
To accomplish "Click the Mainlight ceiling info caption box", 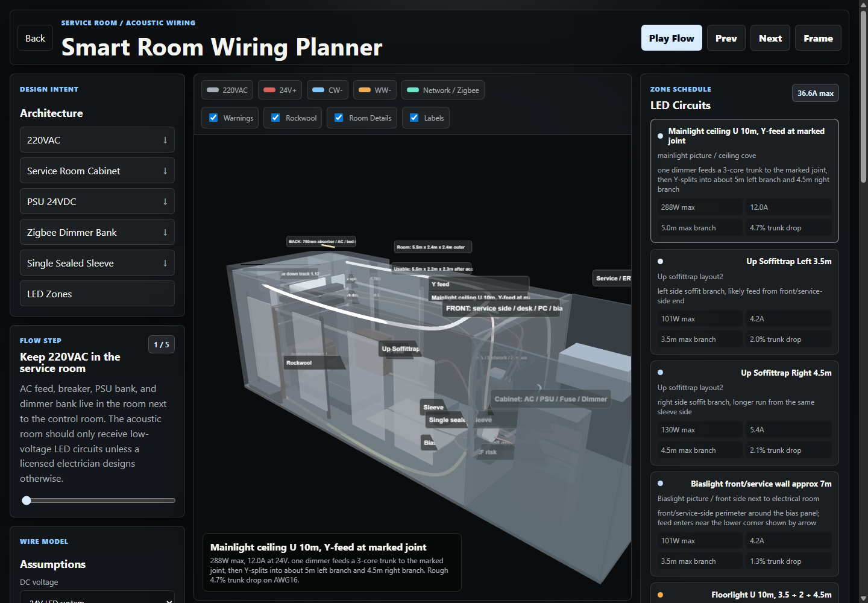I will [x=332, y=562].
